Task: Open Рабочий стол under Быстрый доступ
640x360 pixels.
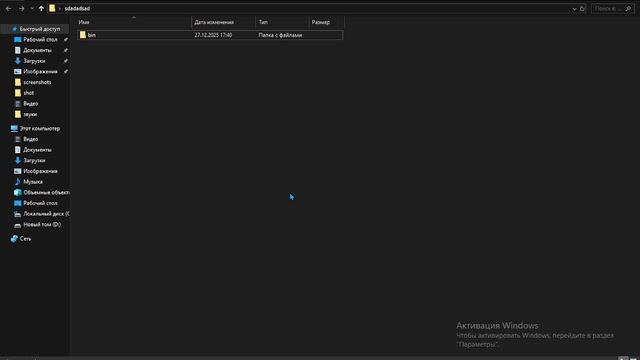Action: (x=40, y=40)
